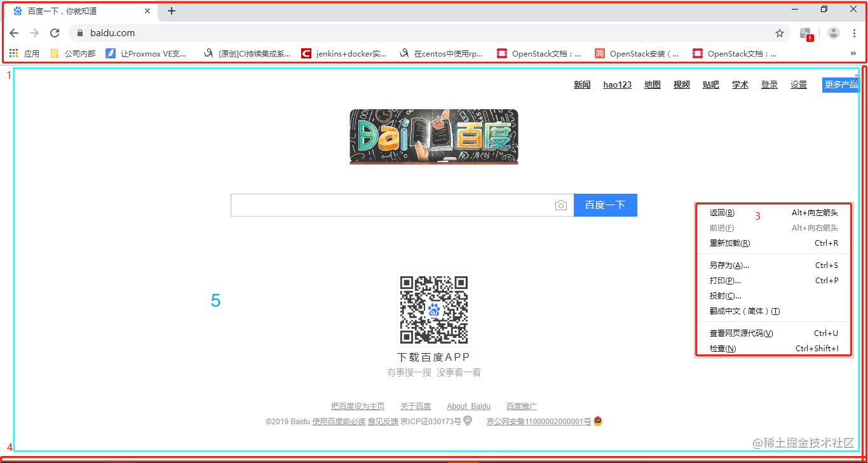868x463 pixels.
Task: Choose 另存为(A)... in the context menu
Action: click(x=774, y=265)
